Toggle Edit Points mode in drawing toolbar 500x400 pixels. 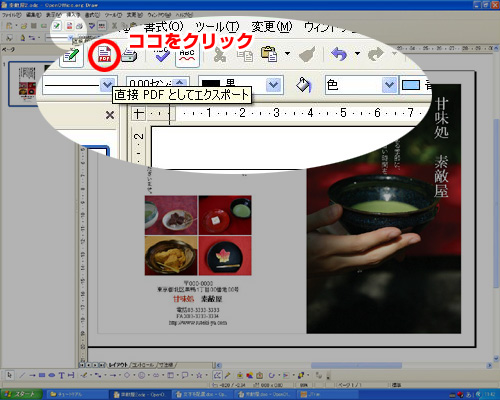point(217,375)
